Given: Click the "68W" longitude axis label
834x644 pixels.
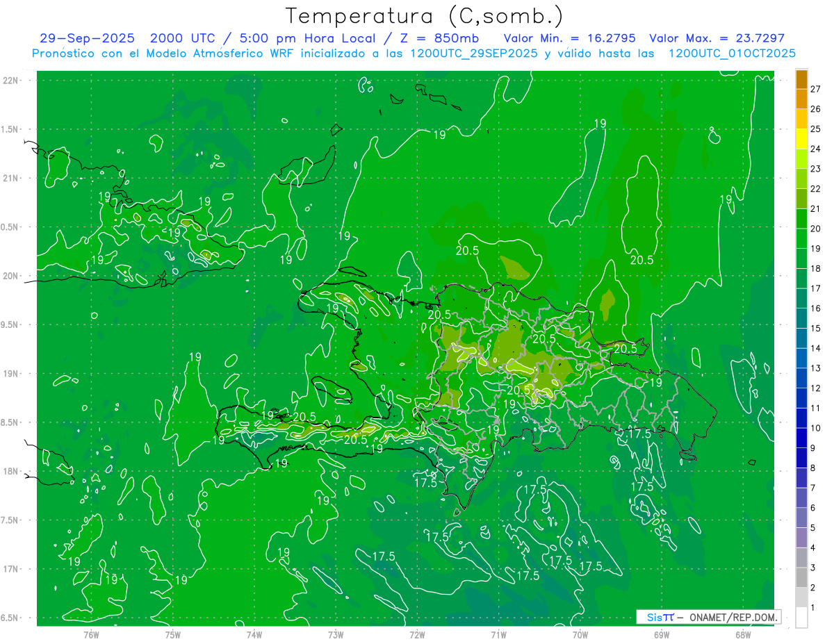Looking at the screenshot, I should tap(743, 635).
